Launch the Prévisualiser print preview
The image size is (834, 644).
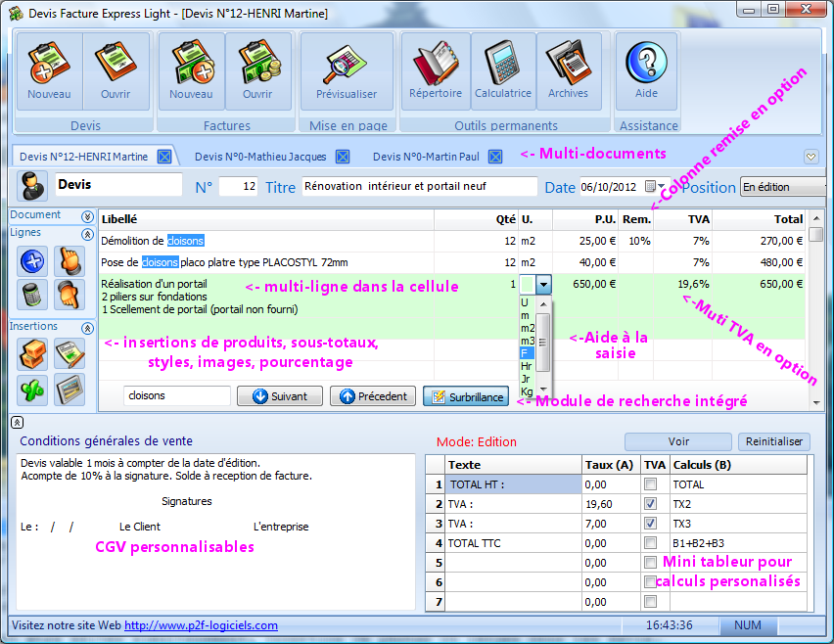pos(347,70)
